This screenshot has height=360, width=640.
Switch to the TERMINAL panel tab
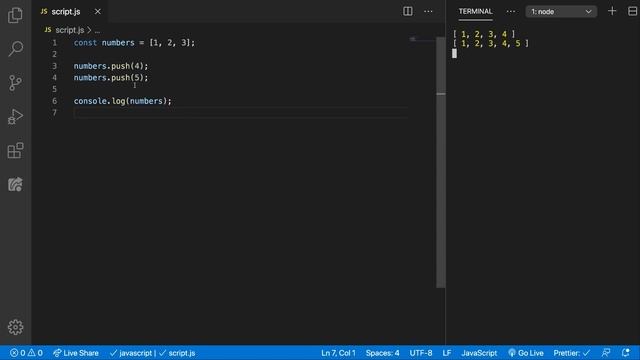pos(475,11)
